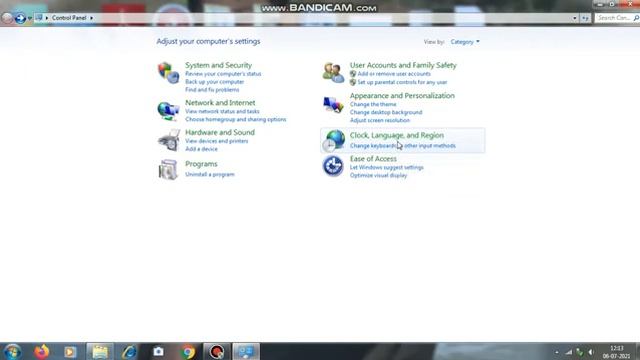
Task: Open Windows Media Player from taskbar
Action: [x=70, y=351]
